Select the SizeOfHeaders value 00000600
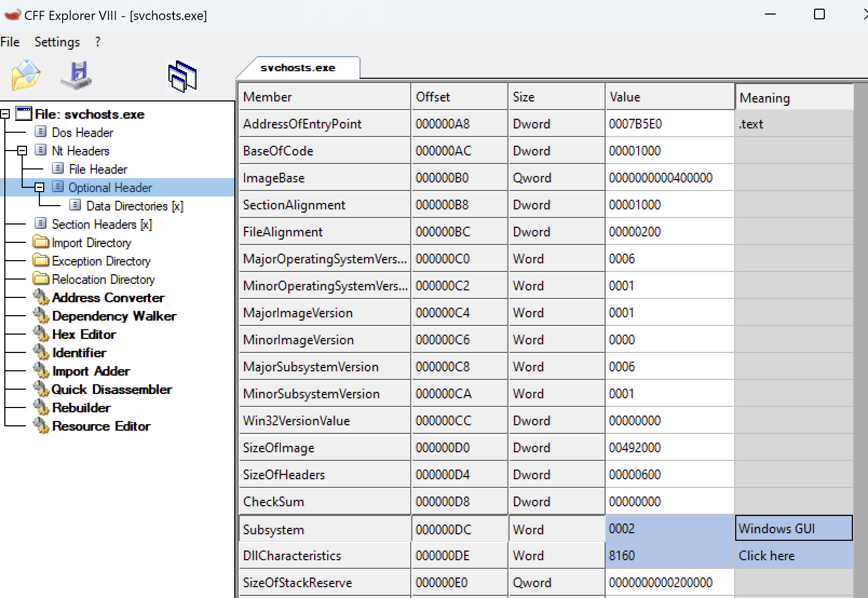This screenshot has width=868, height=598. (x=669, y=474)
